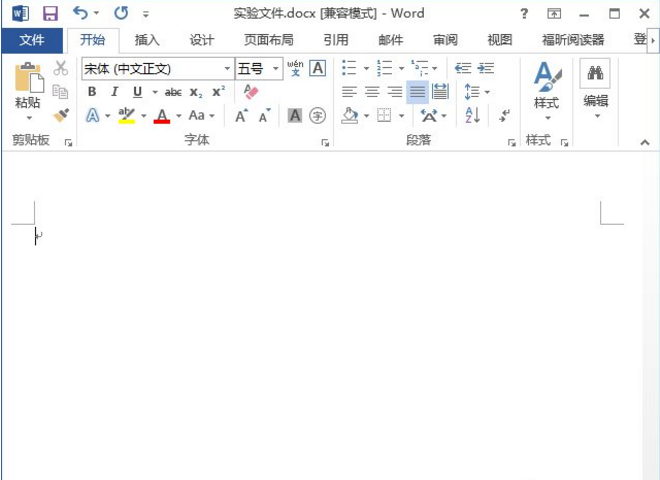Toggle character shading gray A
The image size is (660, 480).
(295, 115)
